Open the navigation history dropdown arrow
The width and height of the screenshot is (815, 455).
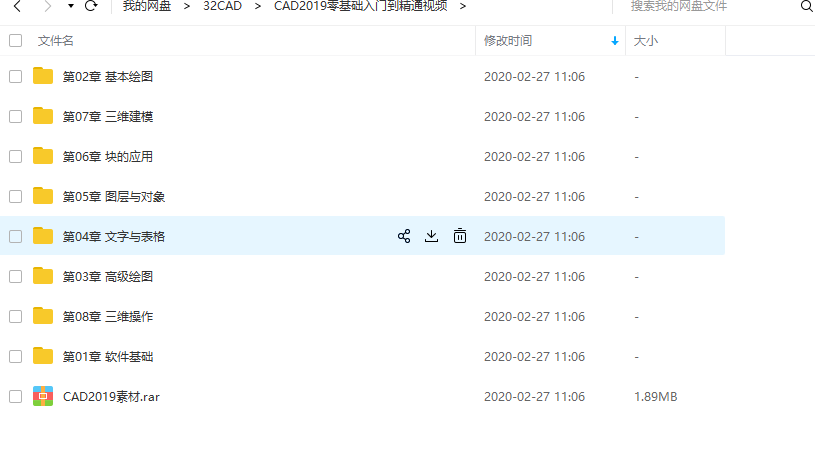71,6
